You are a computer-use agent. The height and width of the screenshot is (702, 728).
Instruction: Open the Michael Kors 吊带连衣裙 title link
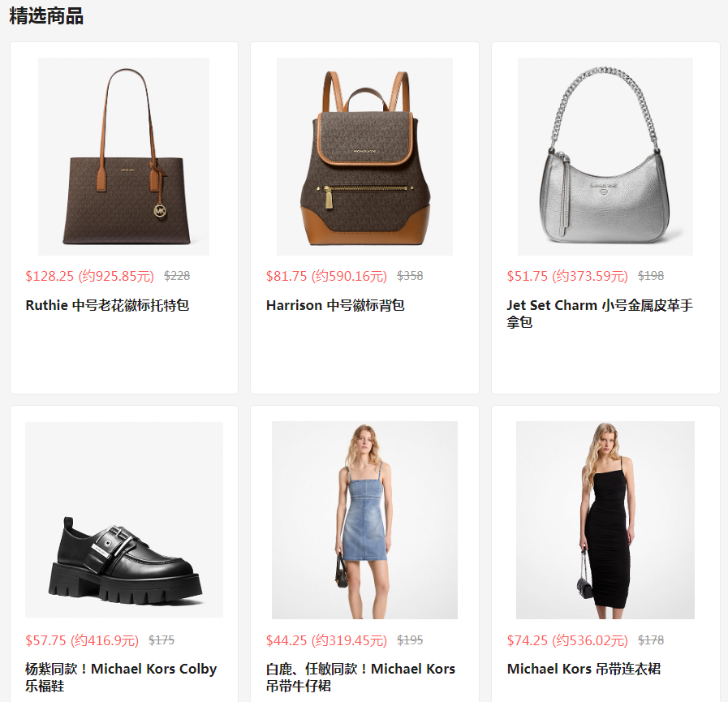pos(584,669)
